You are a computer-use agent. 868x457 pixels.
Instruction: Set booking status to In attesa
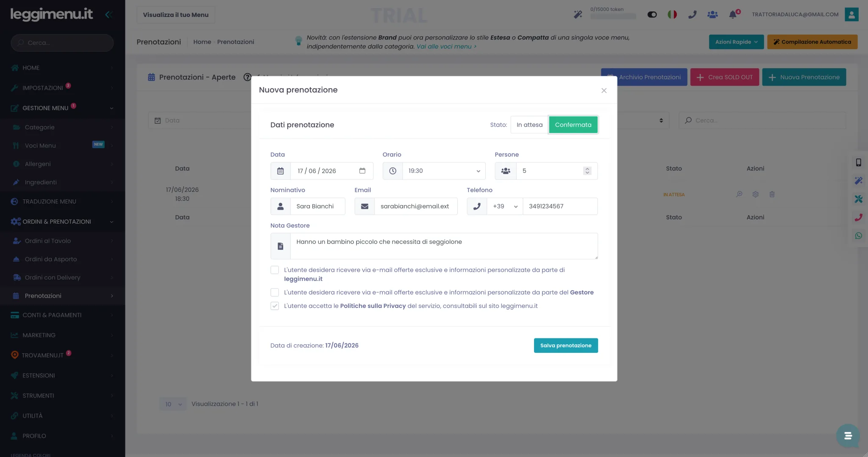coord(529,125)
